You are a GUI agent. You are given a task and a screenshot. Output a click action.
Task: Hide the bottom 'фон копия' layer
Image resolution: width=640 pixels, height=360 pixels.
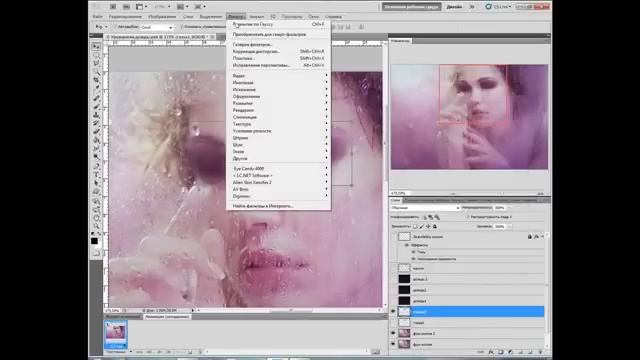click(x=393, y=344)
